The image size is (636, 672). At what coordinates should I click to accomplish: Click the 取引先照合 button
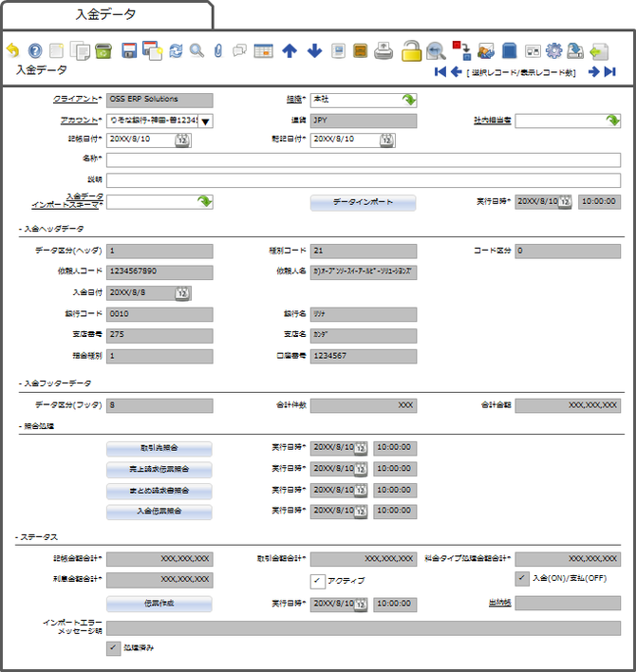point(159,449)
